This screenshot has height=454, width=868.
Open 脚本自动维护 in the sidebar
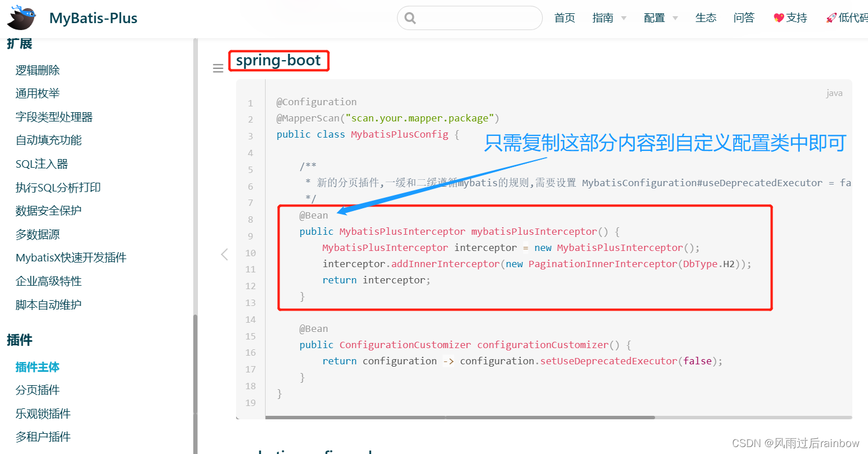[49, 304]
